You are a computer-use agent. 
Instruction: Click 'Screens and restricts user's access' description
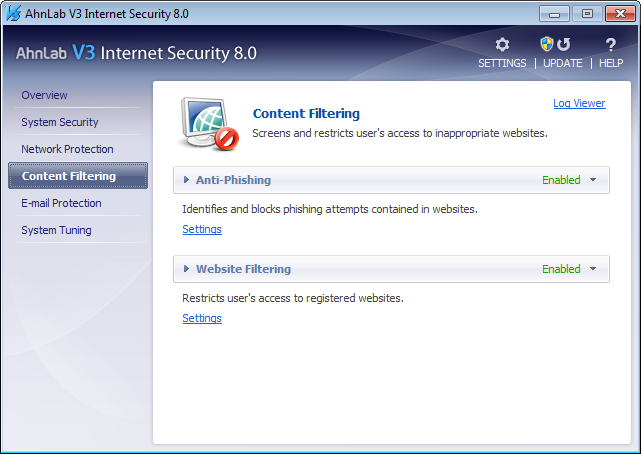click(400, 133)
